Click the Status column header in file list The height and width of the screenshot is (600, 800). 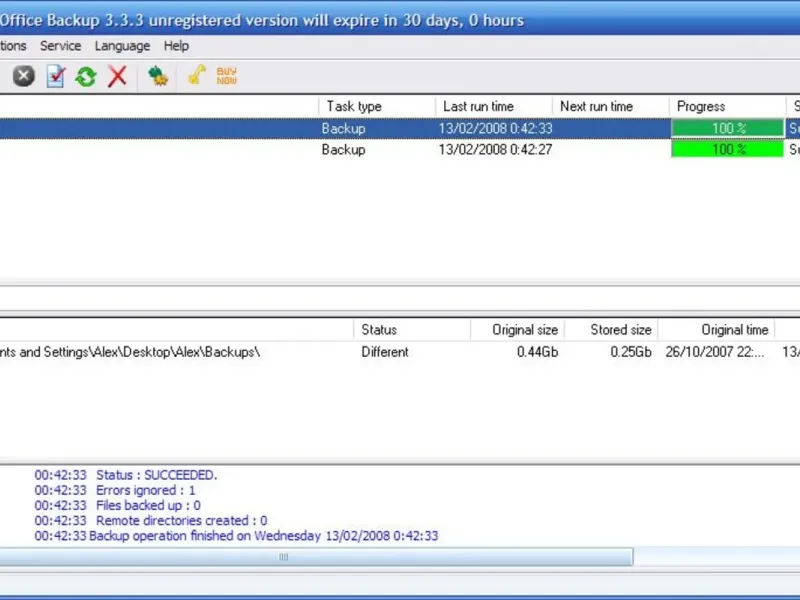pos(412,330)
